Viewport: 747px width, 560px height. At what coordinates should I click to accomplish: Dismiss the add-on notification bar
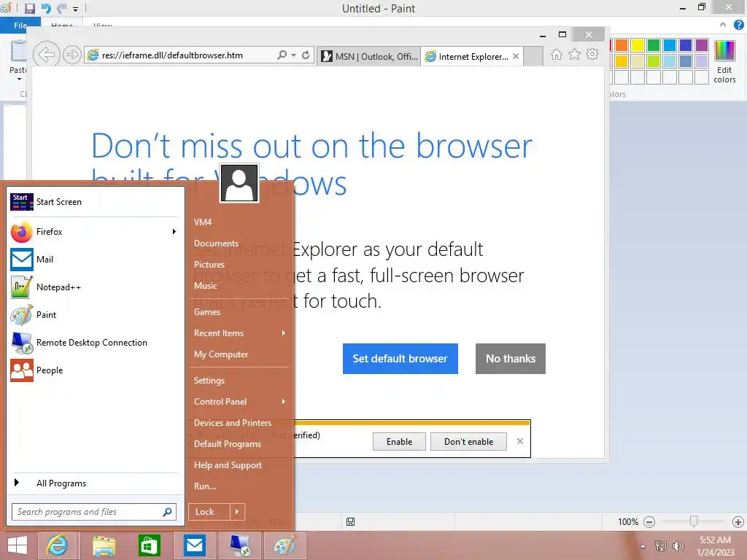click(x=519, y=441)
